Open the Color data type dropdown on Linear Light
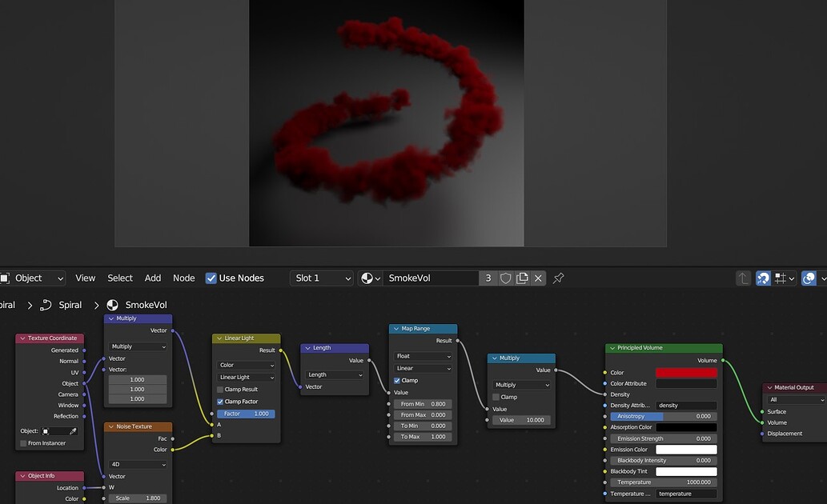Viewport: 827px width, 504px height. click(x=247, y=365)
